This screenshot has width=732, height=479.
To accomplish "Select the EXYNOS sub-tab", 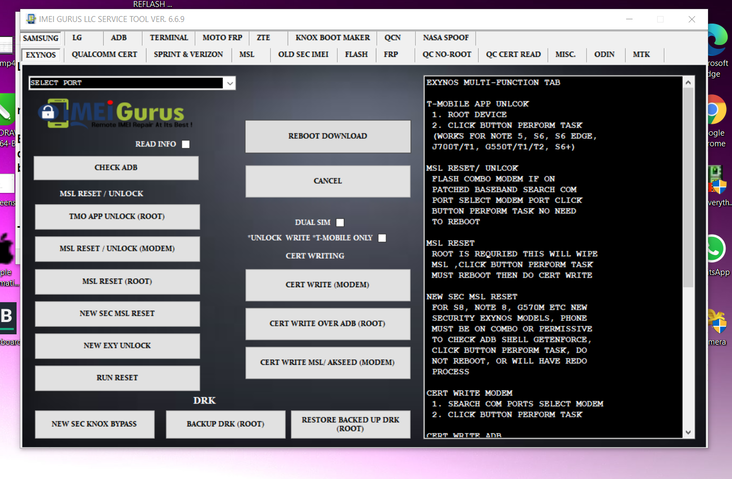I will [x=41, y=55].
